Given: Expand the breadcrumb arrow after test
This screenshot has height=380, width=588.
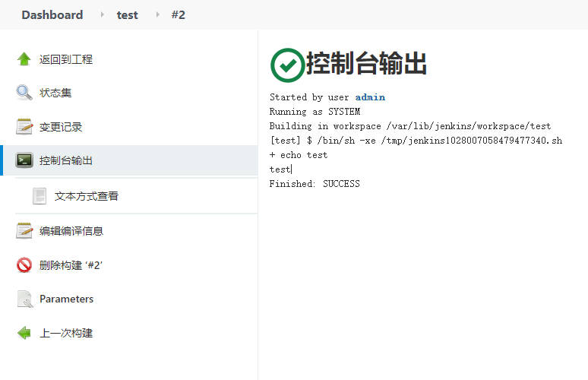Looking at the screenshot, I should (x=156, y=15).
